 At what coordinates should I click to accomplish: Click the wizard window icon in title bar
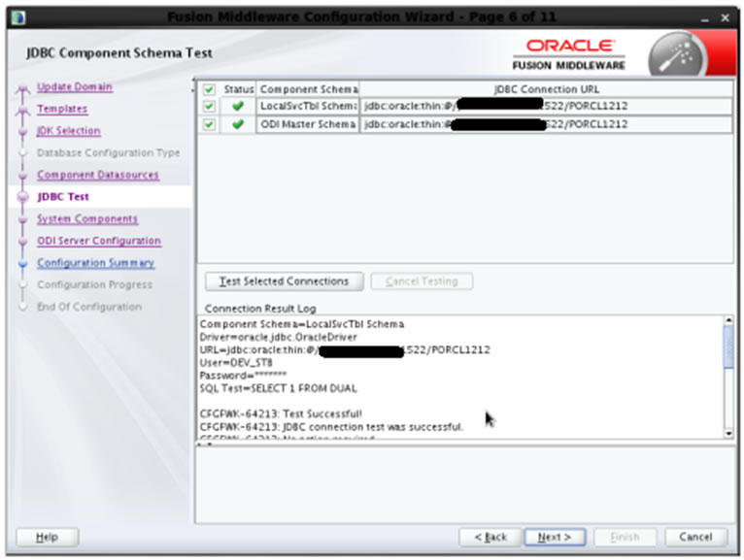point(18,17)
